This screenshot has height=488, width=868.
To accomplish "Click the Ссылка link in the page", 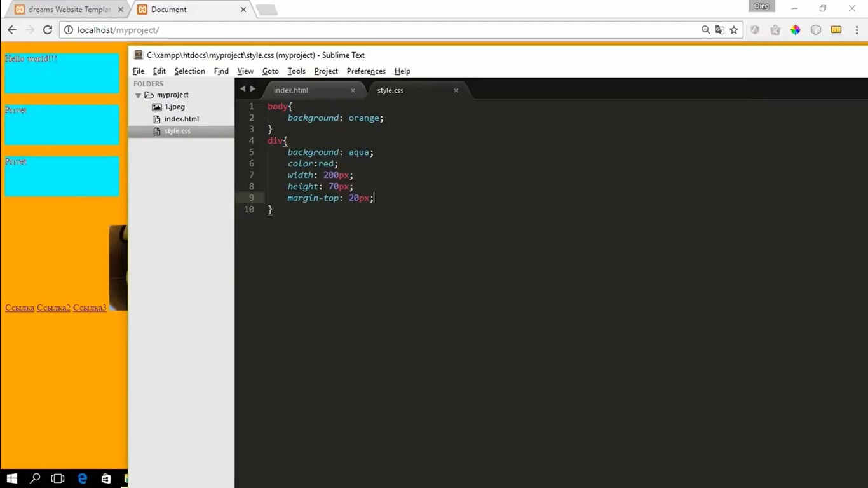I will [20, 308].
